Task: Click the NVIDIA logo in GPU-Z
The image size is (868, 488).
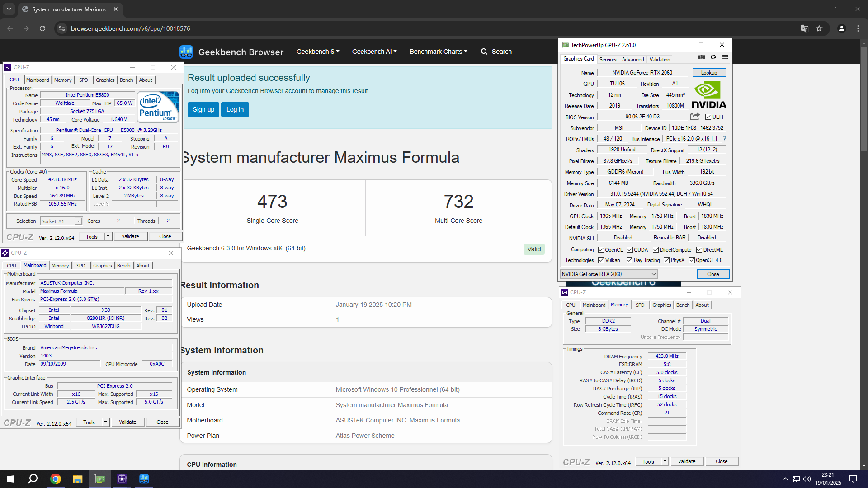Action: click(x=709, y=95)
